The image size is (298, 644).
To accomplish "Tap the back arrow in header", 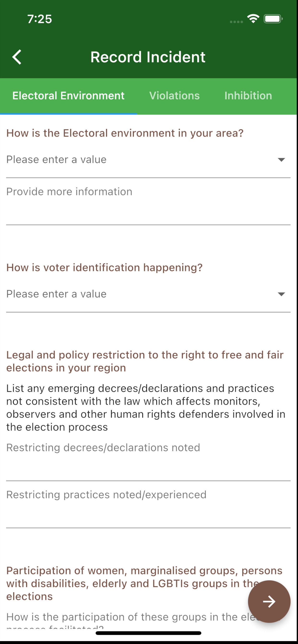I will [x=17, y=57].
